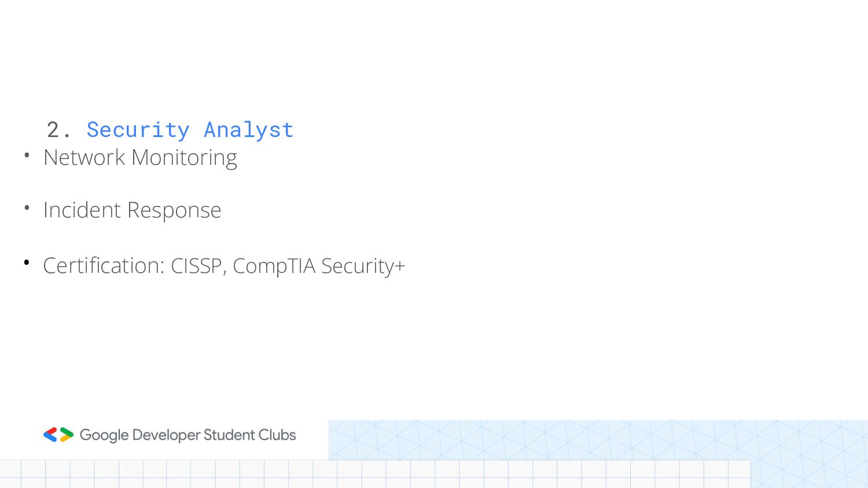The height and width of the screenshot is (488, 868).
Task: Click the bullet before Certification line
Action: [27, 263]
